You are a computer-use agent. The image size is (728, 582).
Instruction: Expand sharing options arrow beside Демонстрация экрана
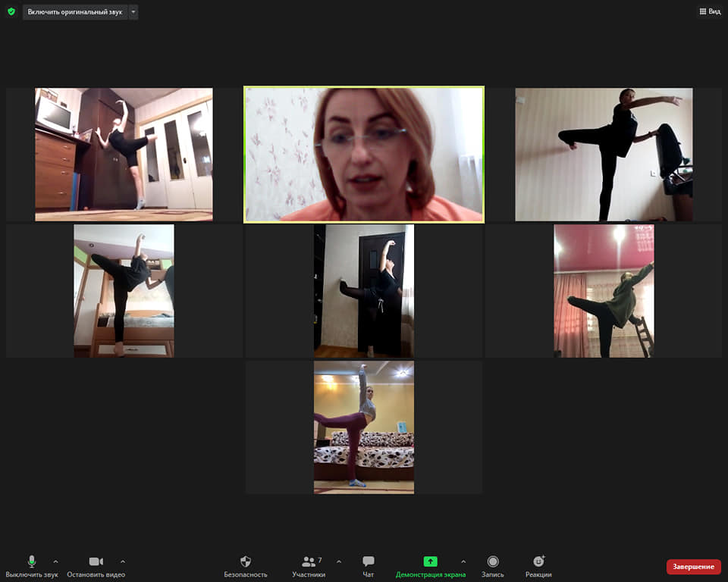463,562
